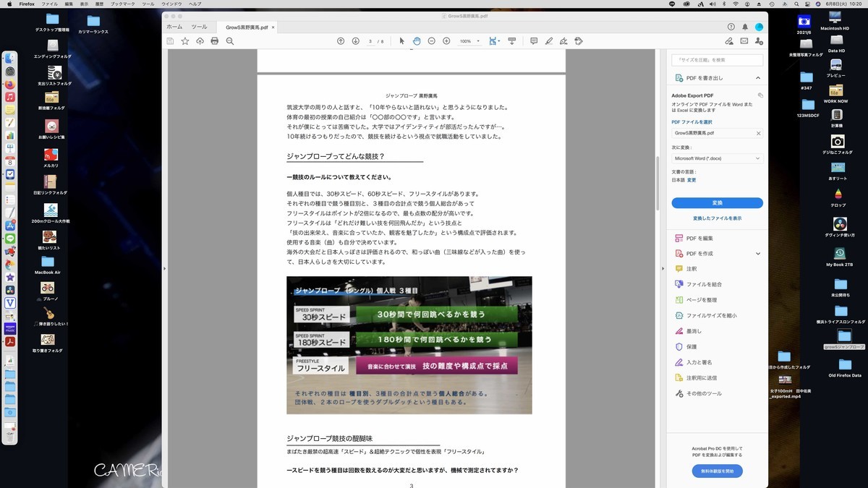Click the magnifier search icon in toolbar

pos(230,41)
